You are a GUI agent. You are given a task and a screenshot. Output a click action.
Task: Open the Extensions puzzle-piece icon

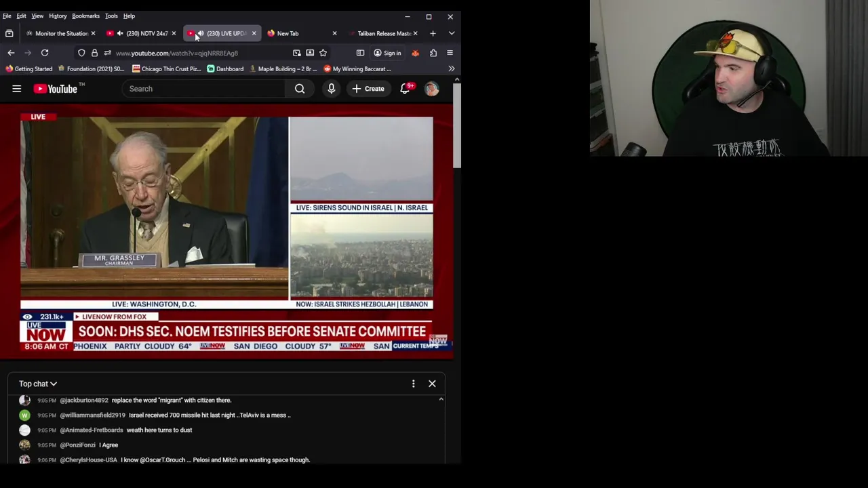[x=433, y=53]
